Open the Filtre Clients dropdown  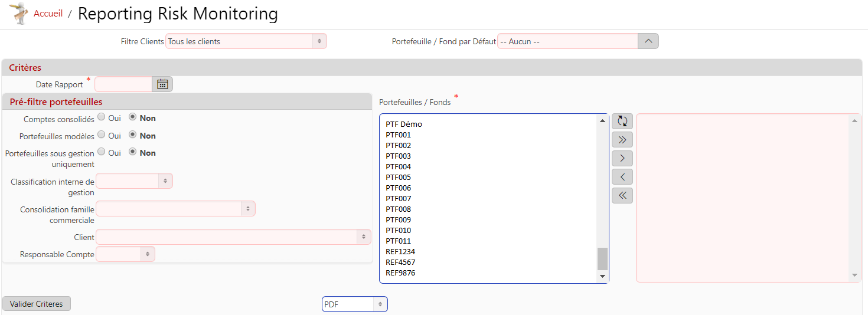246,41
